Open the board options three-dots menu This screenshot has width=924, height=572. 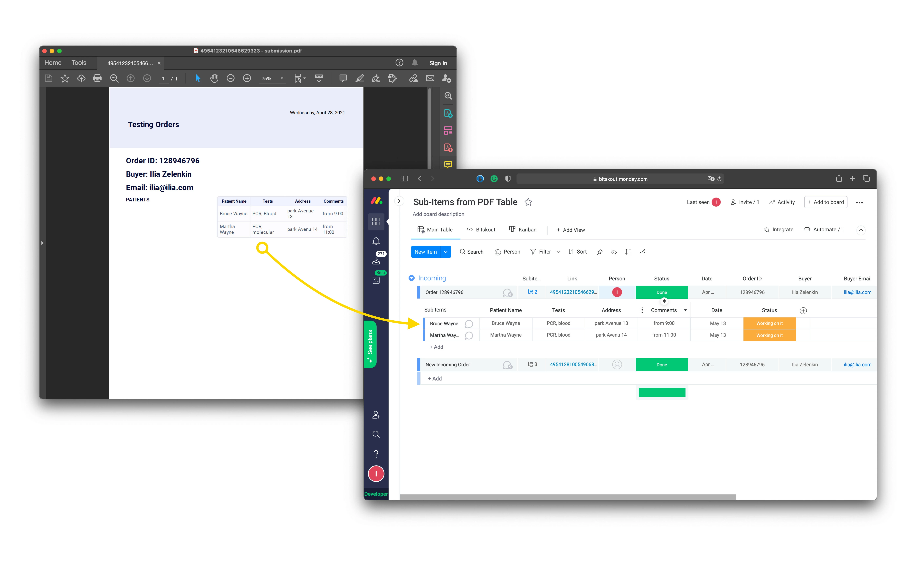(x=859, y=202)
